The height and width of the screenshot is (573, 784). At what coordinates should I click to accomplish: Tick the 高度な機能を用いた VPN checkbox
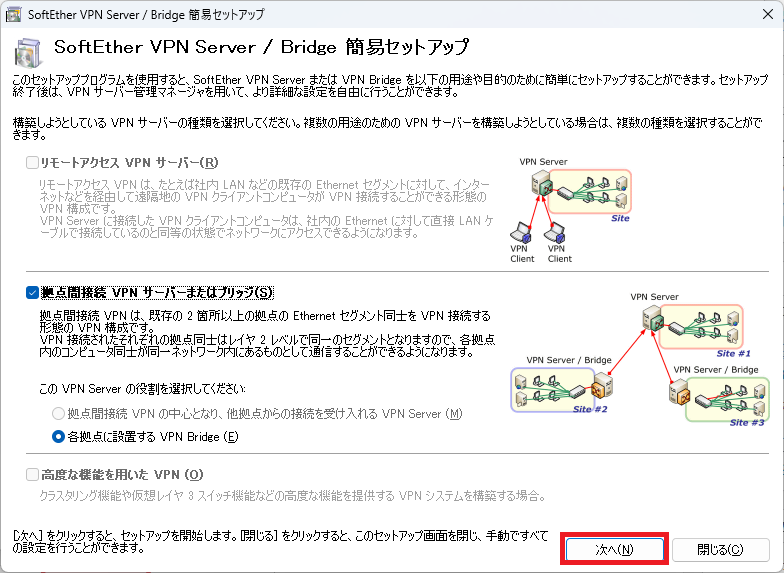[x=33, y=474]
